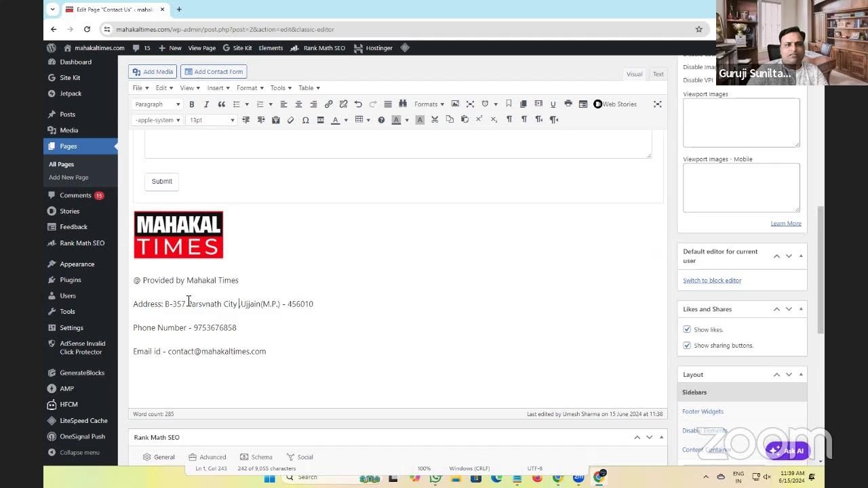The width and height of the screenshot is (868, 488).
Task: Remove link with unlink icon
Action: [343, 104]
